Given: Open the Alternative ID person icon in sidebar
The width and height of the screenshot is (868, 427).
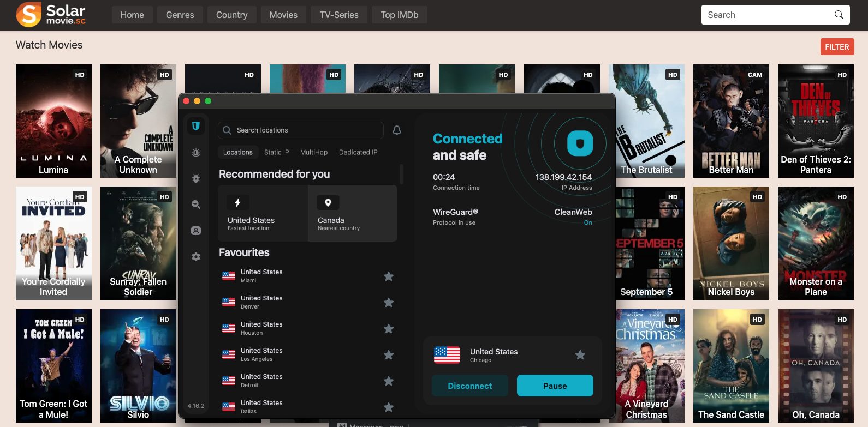Looking at the screenshot, I should tap(196, 231).
